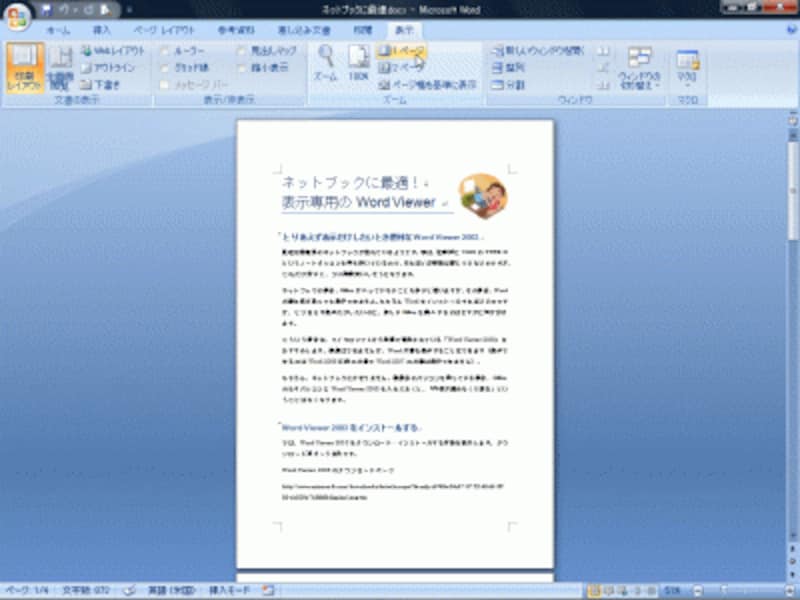Click the cartoon illustration in the document
This screenshot has height=600, width=800.
(x=483, y=196)
